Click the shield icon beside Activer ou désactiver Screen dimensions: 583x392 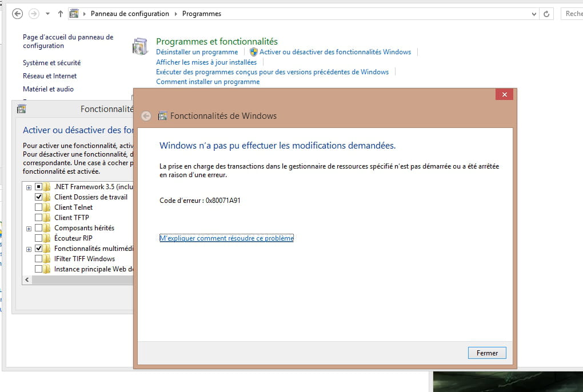click(x=254, y=52)
